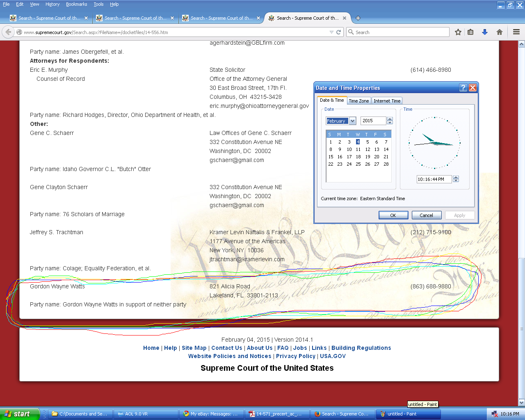Click the Firefox back arrow button
Image resolution: width=525 pixels, height=420 pixels.
pos(8,32)
